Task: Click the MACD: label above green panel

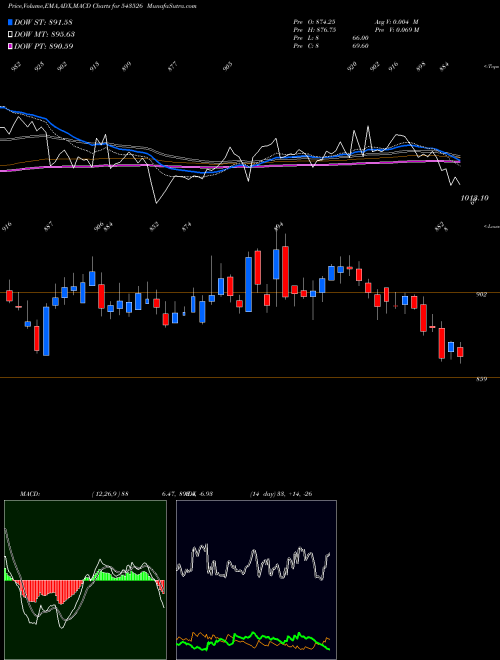Action: tap(29, 493)
